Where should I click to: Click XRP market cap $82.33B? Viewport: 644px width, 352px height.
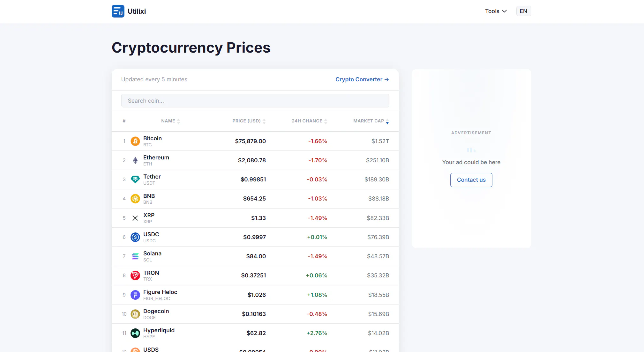point(378,218)
